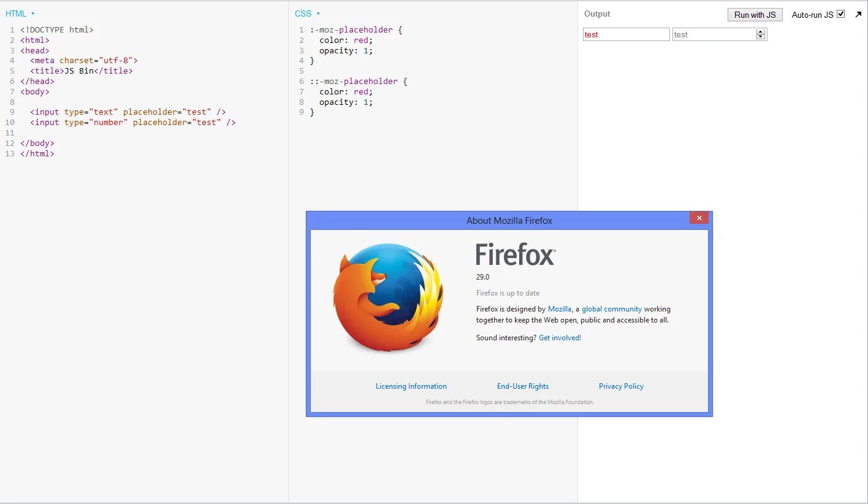Follow the Get involved! link
The height and width of the screenshot is (504, 868).
[x=560, y=338]
